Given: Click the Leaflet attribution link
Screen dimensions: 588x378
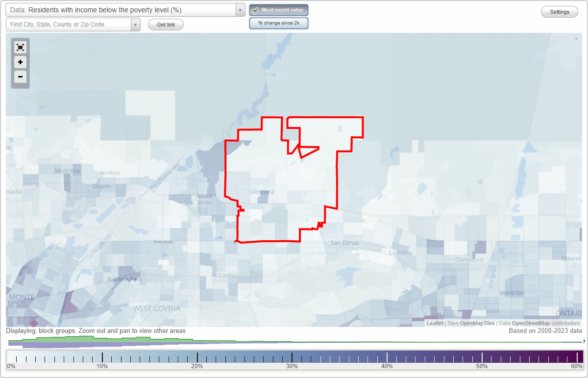Looking at the screenshot, I should 435,323.
